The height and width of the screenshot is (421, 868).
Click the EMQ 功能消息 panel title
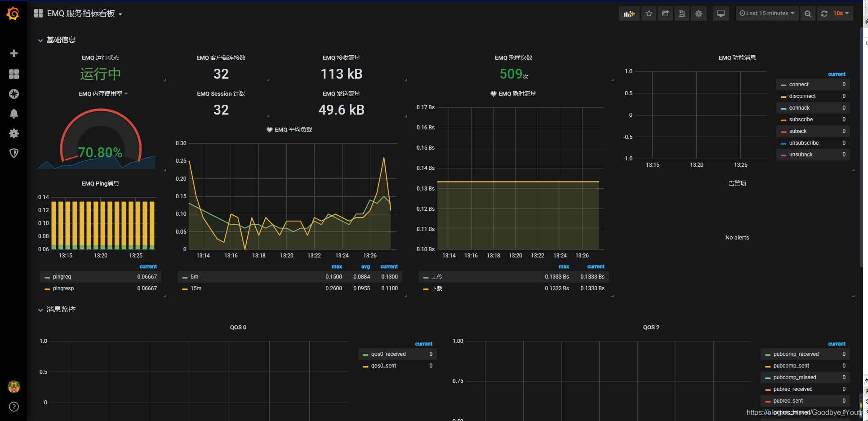[x=737, y=58]
